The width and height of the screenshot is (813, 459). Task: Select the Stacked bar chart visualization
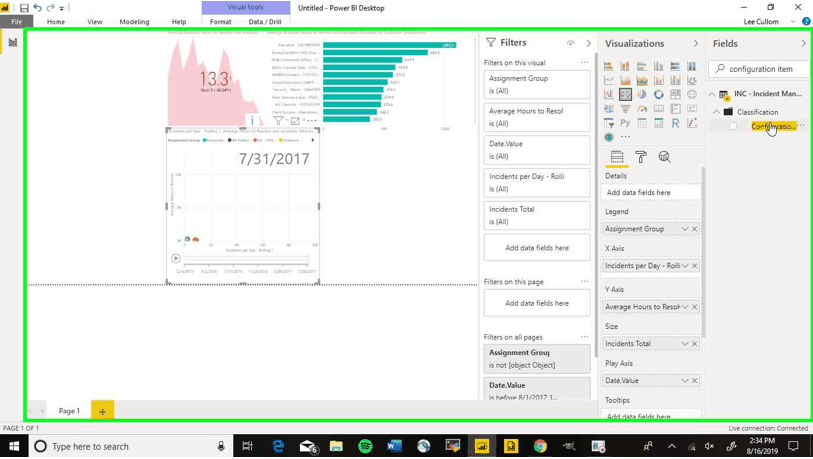[x=609, y=66]
